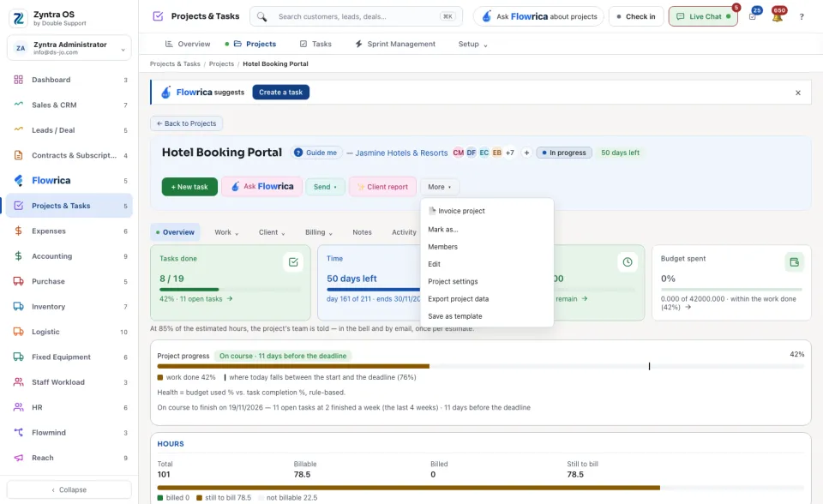Open Staff Workload in sidebar

pos(69,382)
